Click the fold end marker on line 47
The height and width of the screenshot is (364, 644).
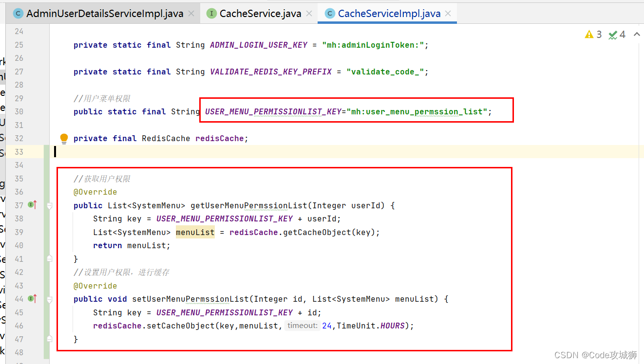[x=49, y=339]
